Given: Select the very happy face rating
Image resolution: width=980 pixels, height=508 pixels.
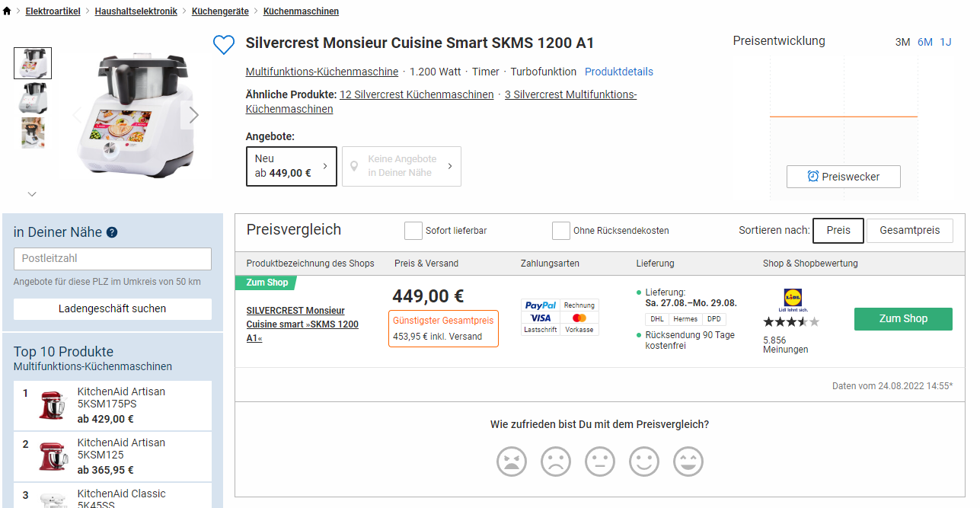Looking at the screenshot, I should pyautogui.click(x=688, y=462).
